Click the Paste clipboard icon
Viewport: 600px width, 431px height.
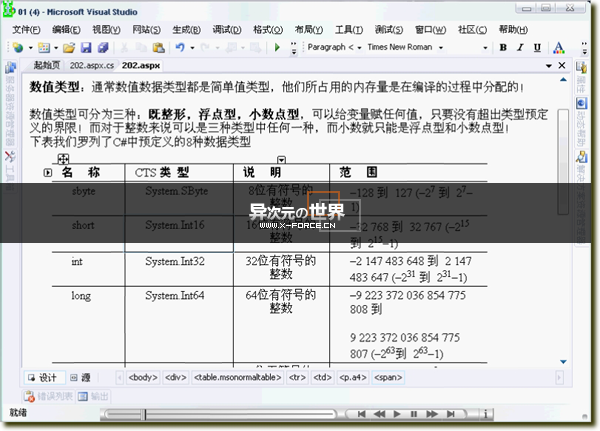[x=158, y=47]
